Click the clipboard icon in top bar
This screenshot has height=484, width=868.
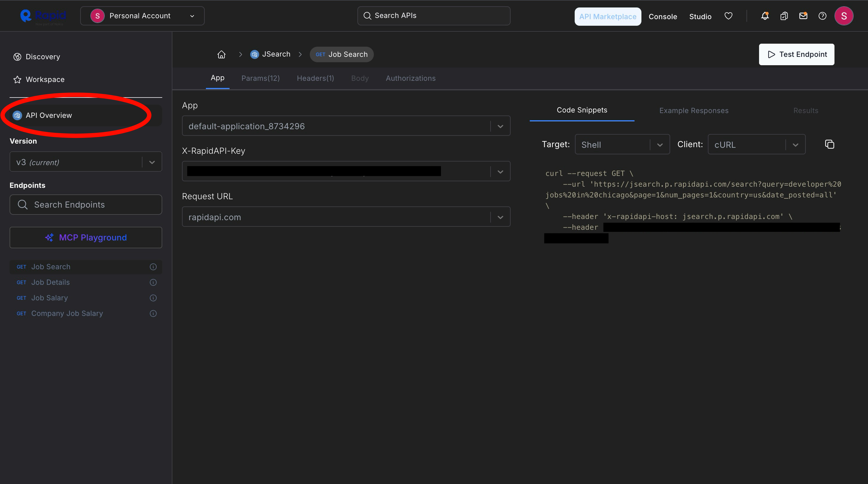tap(784, 16)
